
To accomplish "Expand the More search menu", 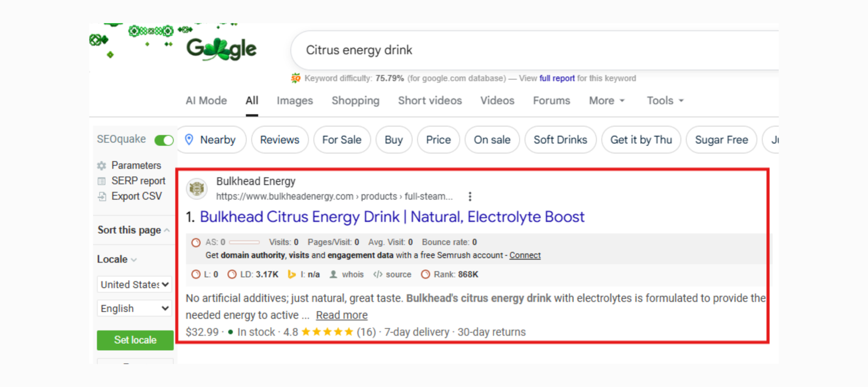I will click(x=607, y=100).
